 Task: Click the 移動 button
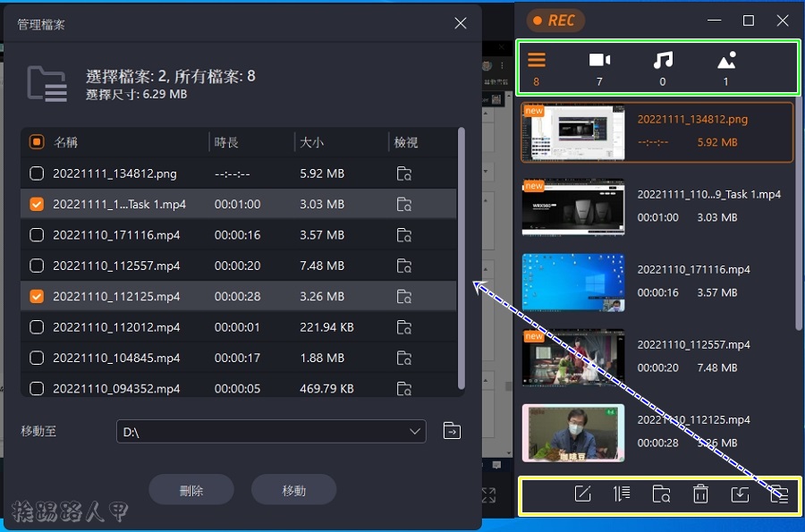coord(294,490)
